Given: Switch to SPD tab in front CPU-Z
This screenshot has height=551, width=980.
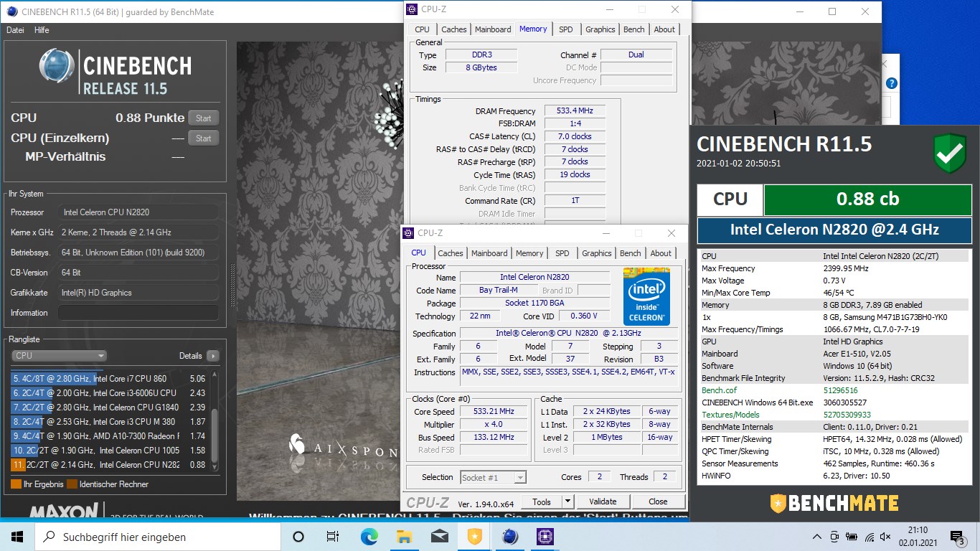Looking at the screenshot, I should [x=562, y=253].
